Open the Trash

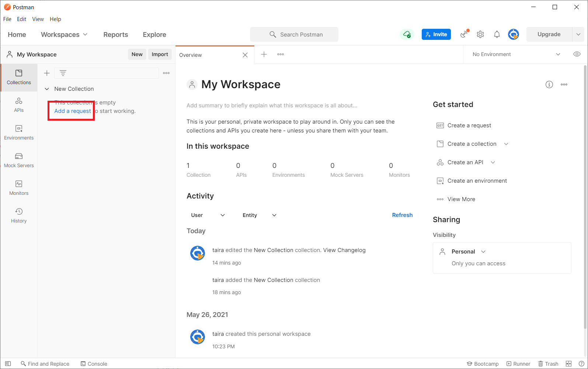click(x=548, y=364)
